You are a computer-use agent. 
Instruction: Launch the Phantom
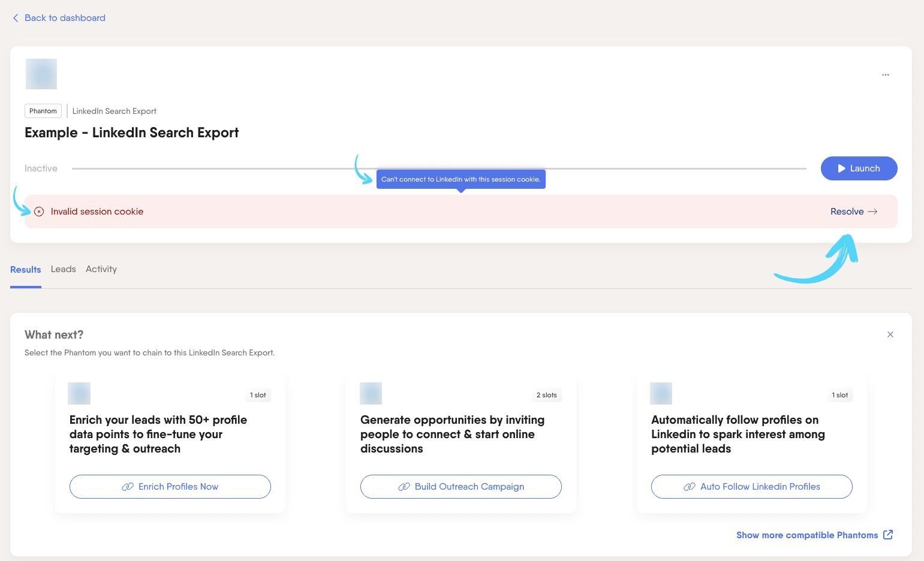(x=859, y=168)
